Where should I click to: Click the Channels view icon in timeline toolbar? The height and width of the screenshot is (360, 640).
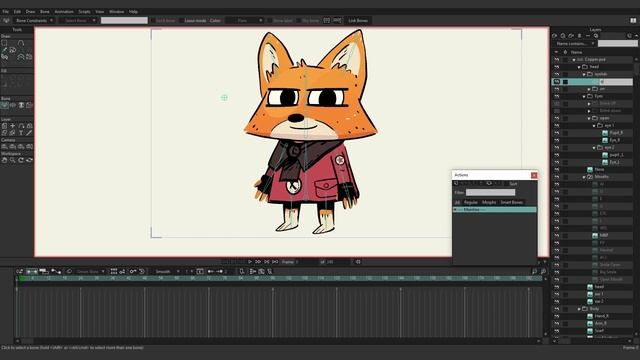(x=31, y=271)
